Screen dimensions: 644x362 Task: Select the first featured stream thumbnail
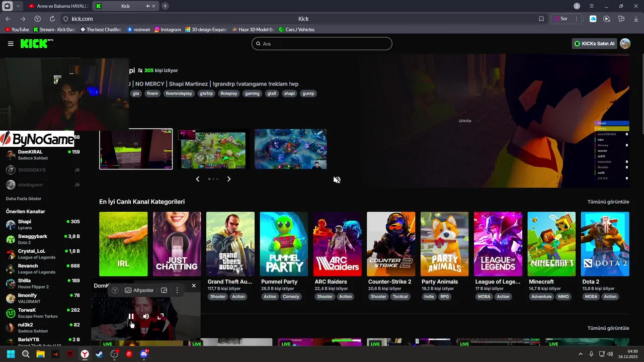tap(136, 149)
